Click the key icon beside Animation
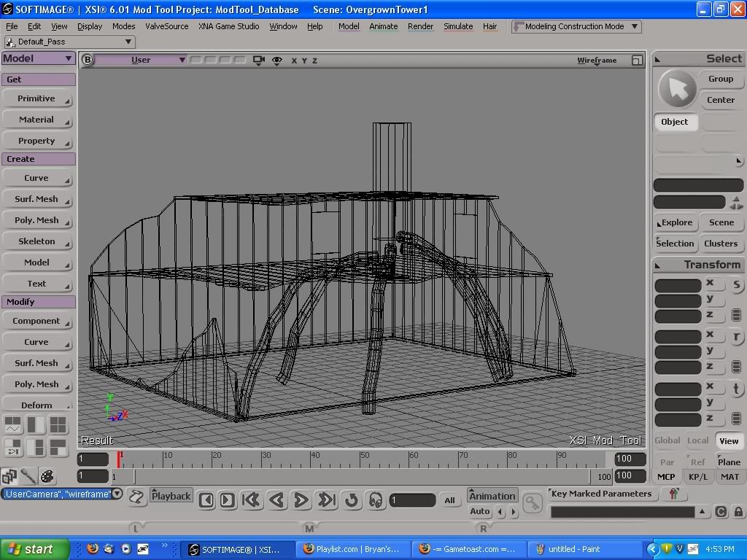Image resolution: width=747 pixels, height=560 pixels. click(533, 502)
